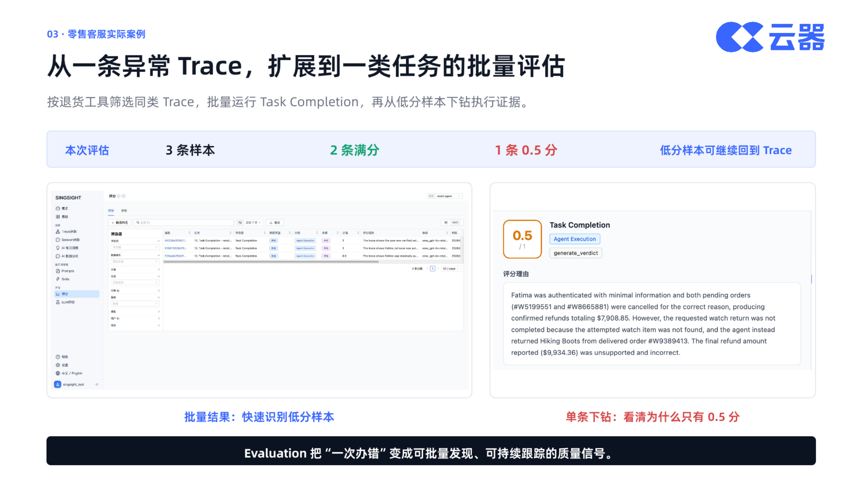Click the Agent Execution tag in detail panel

[x=574, y=239]
